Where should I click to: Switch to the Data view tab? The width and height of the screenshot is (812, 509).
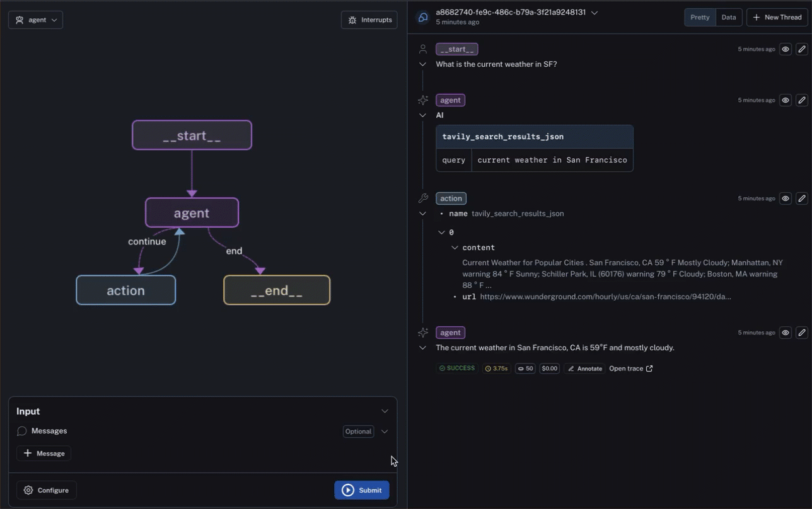click(x=729, y=18)
